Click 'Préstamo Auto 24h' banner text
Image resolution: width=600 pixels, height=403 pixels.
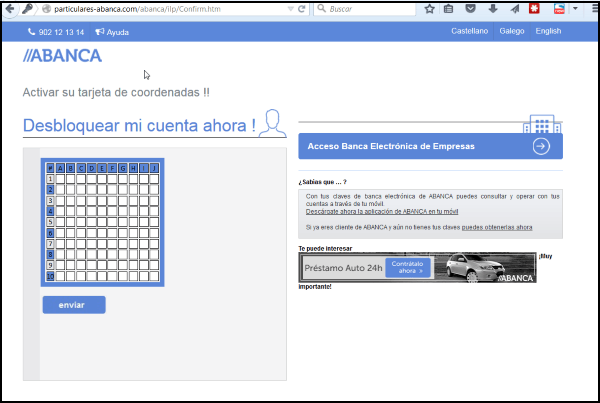pos(343,268)
